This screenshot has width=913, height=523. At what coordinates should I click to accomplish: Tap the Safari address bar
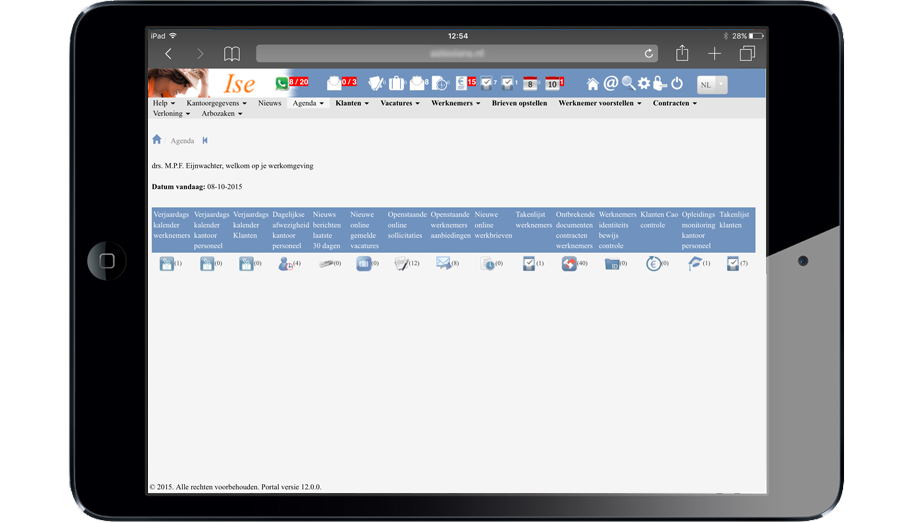click(456, 53)
